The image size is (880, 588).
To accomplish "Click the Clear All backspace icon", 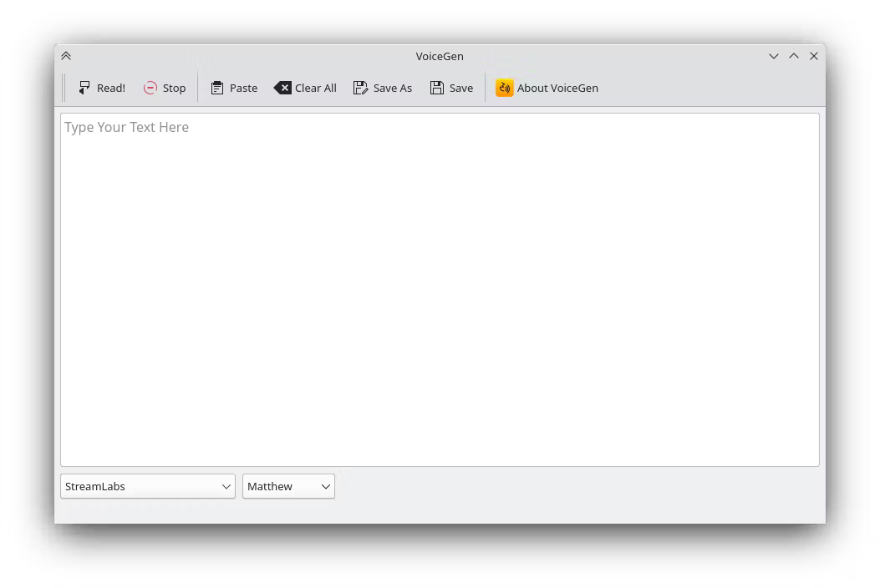I will (x=282, y=88).
